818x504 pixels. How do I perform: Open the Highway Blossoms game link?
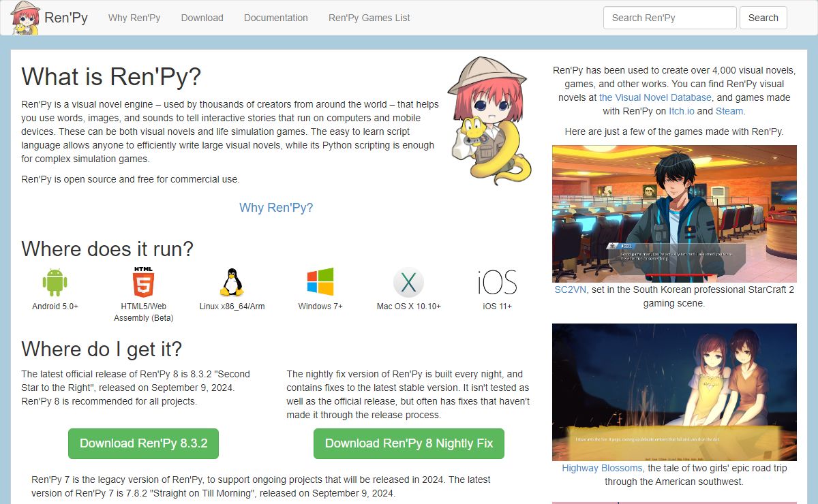[x=602, y=468]
